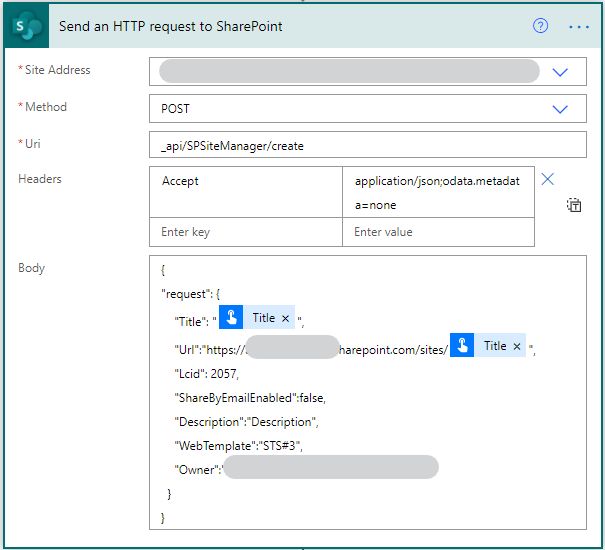
Task: Click the Title dynamic token in the Url line
Action: coord(488,345)
